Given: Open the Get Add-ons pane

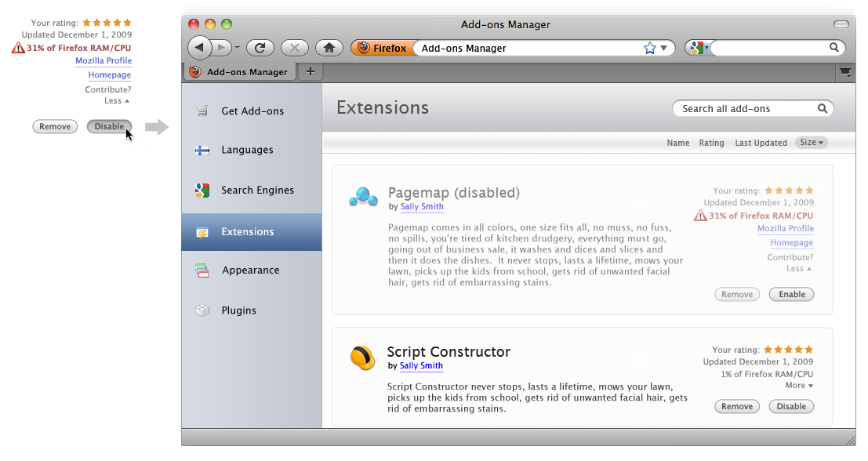Looking at the screenshot, I should 252,111.
